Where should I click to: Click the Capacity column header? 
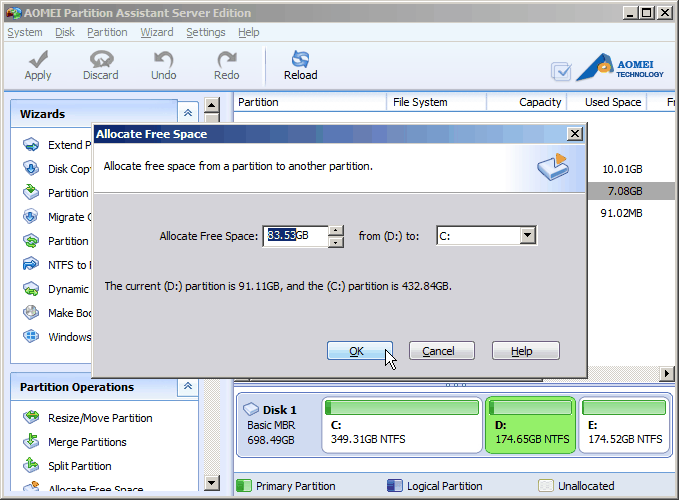pos(527,102)
